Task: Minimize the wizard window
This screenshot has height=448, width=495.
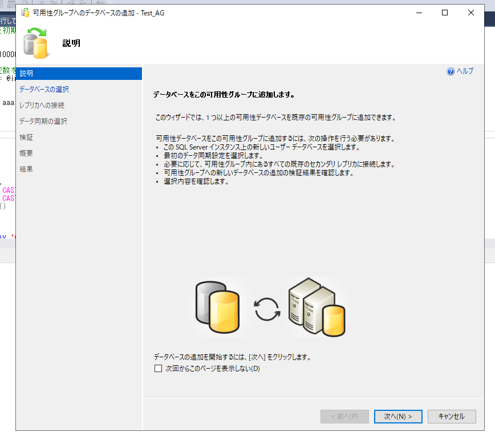Action: point(419,13)
